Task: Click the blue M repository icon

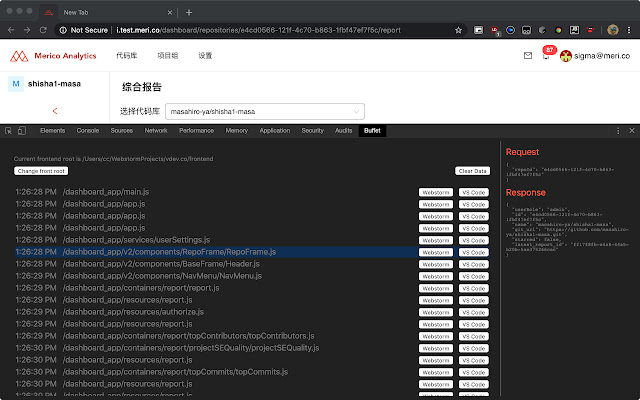Action: tap(16, 84)
